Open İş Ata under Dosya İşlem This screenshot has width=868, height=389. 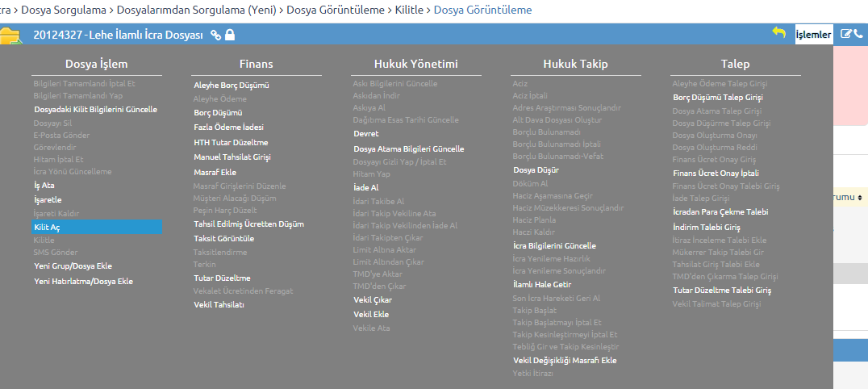click(x=44, y=186)
